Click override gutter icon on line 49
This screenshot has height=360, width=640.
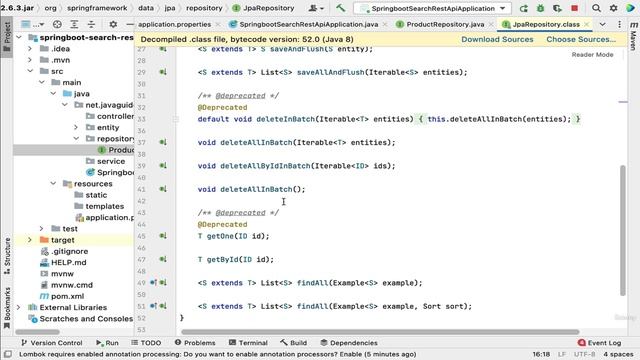(x=153, y=283)
